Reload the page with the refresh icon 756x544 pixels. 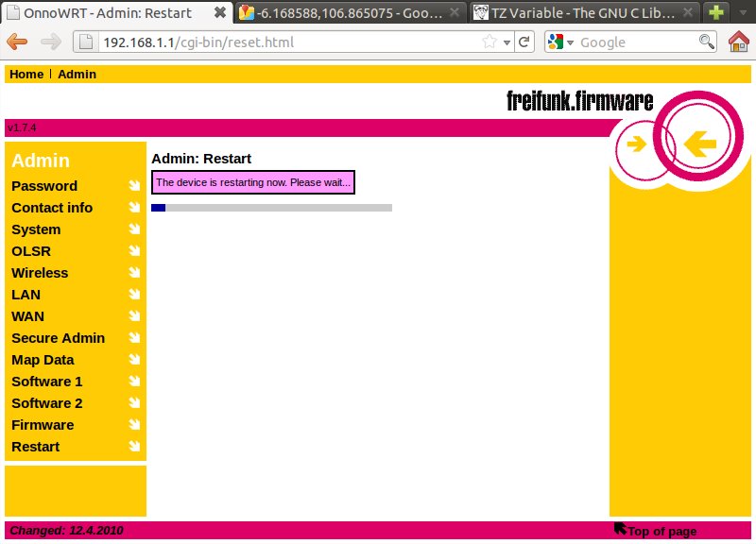[x=525, y=42]
